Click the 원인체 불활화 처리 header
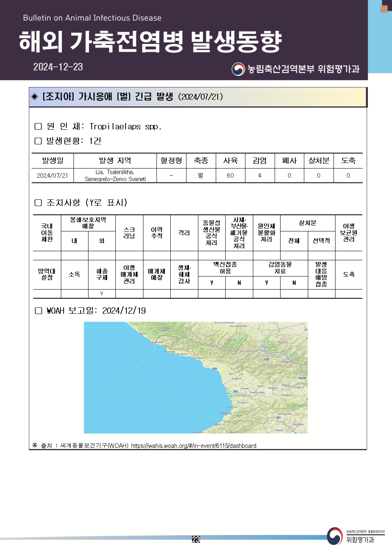 pyautogui.click(x=266, y=233)
